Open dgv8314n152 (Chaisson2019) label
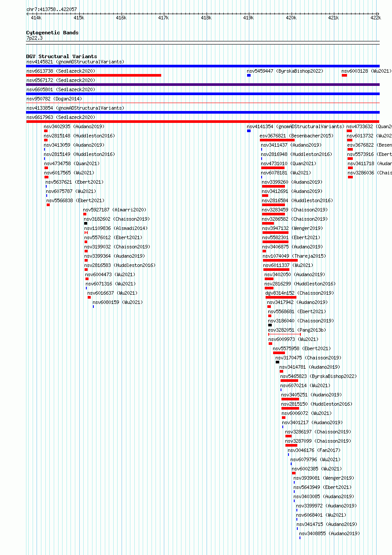This screenshot has height=555, width=392. click(x=300, y=293)
